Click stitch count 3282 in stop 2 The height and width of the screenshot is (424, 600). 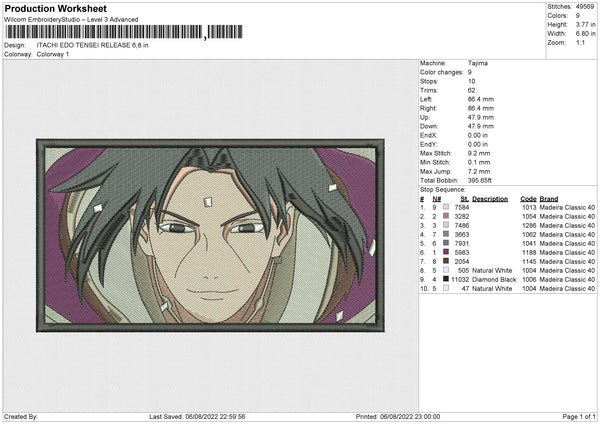tap(462, 216)
